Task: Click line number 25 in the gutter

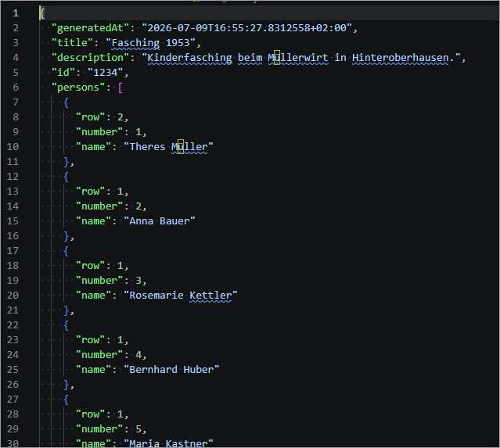Action: tap(13, 370)
